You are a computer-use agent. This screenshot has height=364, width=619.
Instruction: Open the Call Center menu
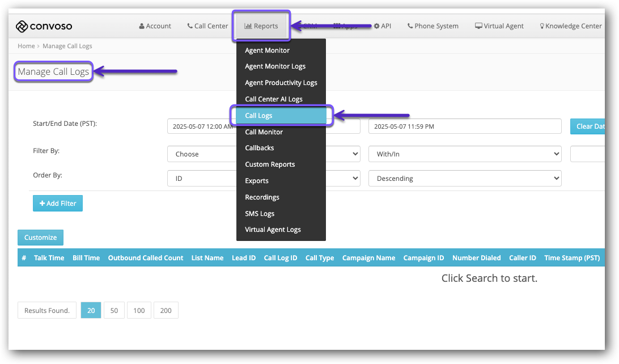[x=207, y=26]
